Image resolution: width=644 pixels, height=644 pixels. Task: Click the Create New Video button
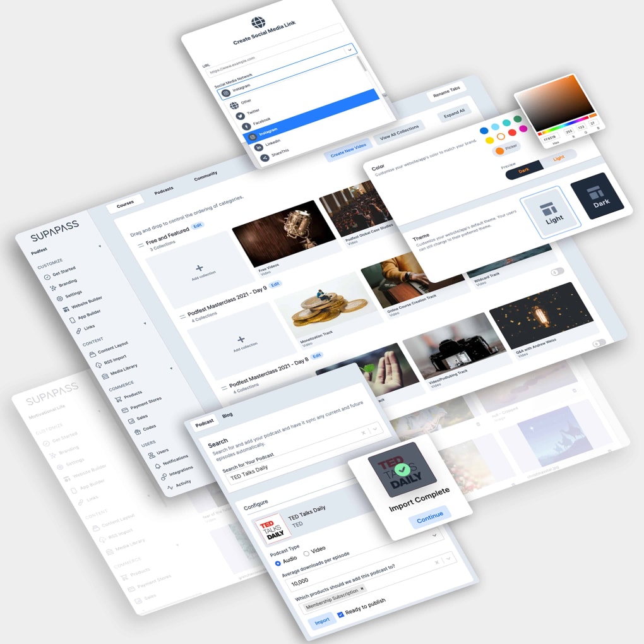[349, 150]
